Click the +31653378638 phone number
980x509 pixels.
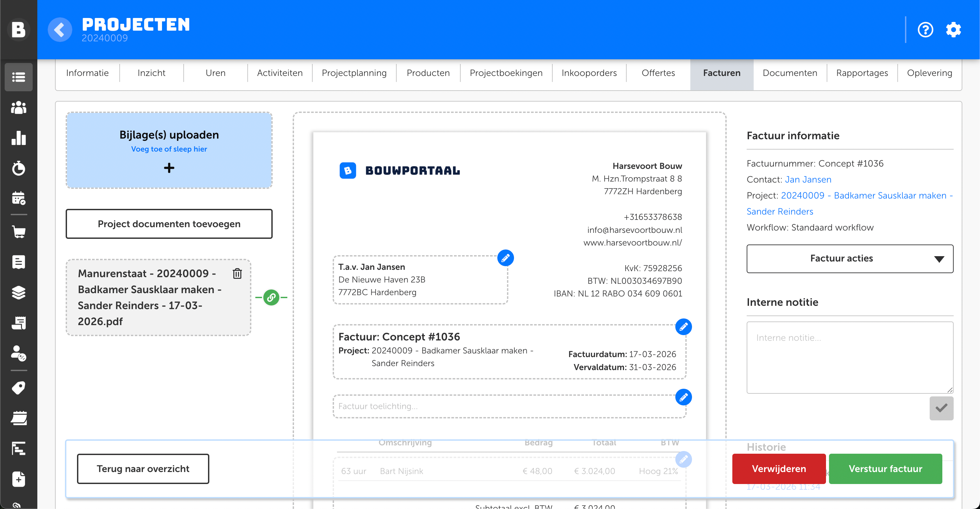point(653,217)
